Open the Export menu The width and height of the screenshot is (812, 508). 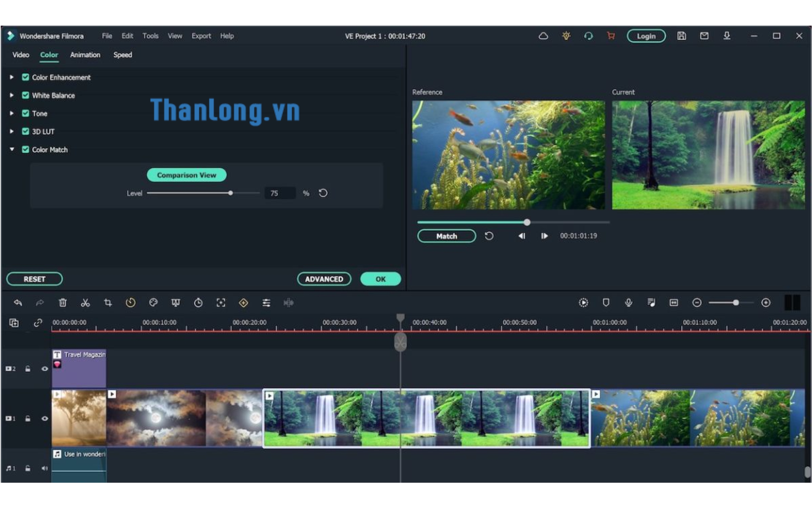(x=201, y=36)
